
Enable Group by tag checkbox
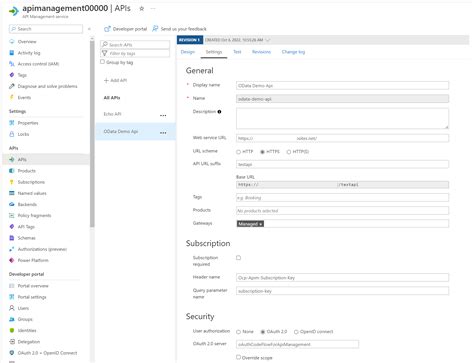(x=103, y=62)
